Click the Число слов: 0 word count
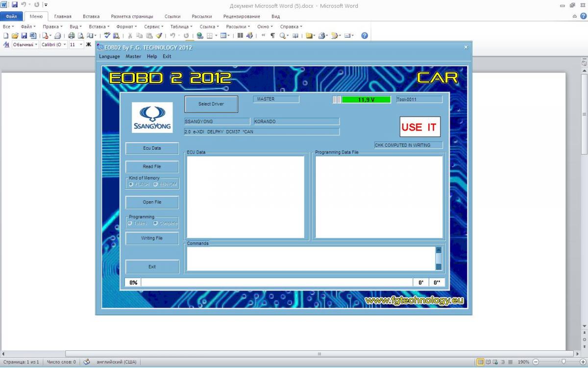 (x=61, y=362)
